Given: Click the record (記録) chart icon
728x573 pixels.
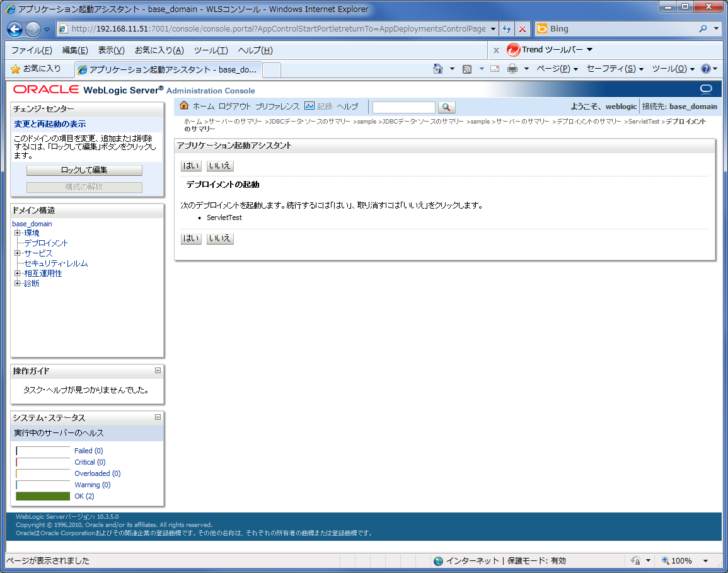Looking at the screenshot, I should click(309, 106).
